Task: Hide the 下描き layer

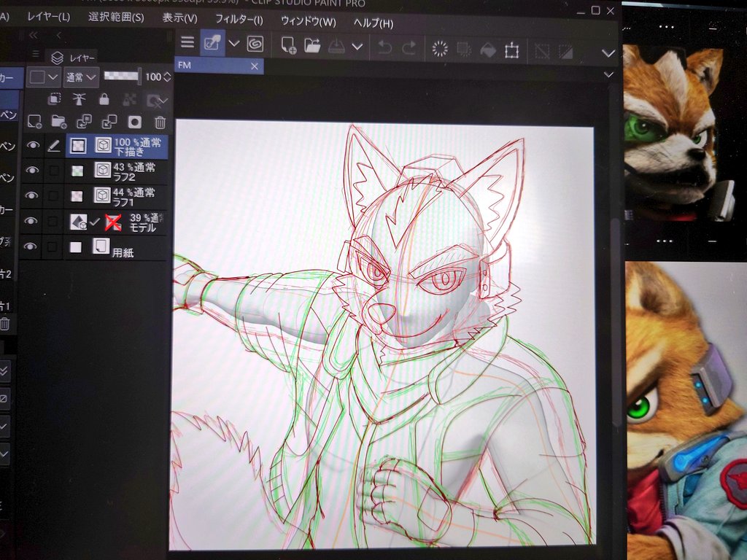Action: tap(33, 145)
